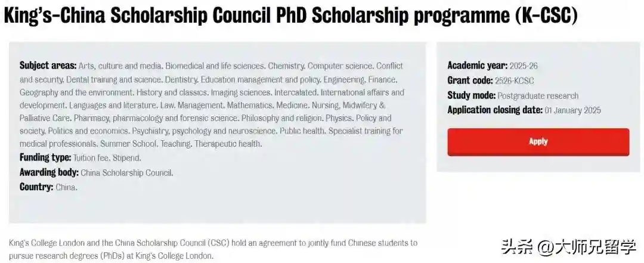The image size is (644, 263).
Task: Click the Chemistry subject area
Action: click(x=286, y=66)
